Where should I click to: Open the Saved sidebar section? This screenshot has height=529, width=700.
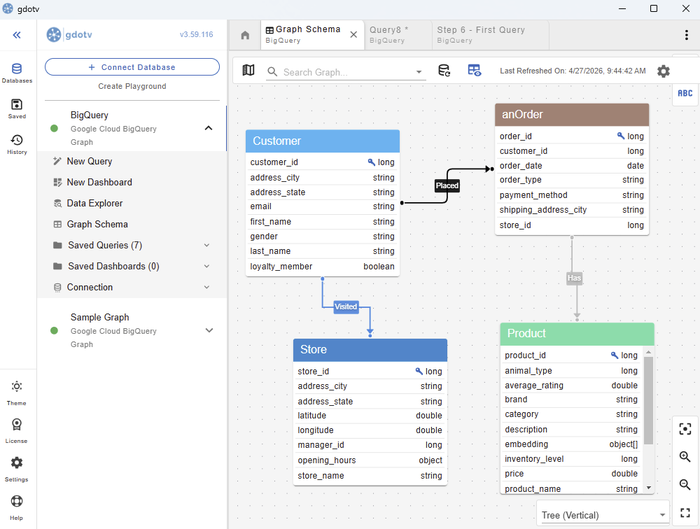pyautogui.click(x=17, y=108)
